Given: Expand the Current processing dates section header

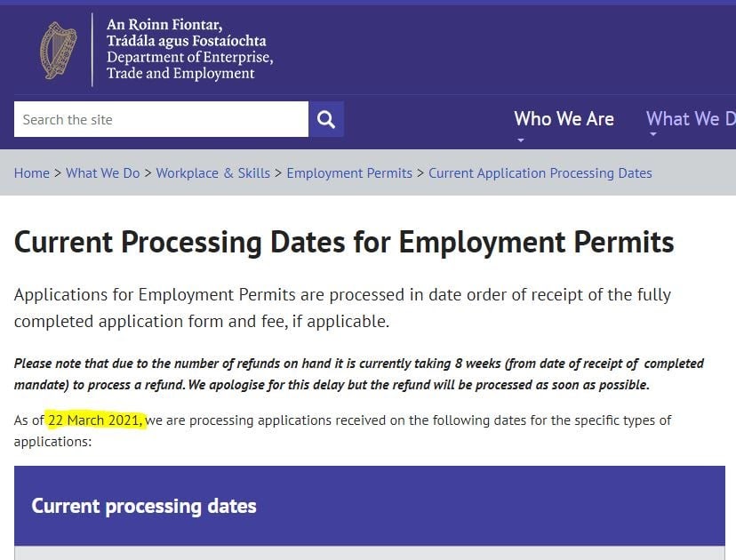Looking at the screenshot, I should 144,505.
